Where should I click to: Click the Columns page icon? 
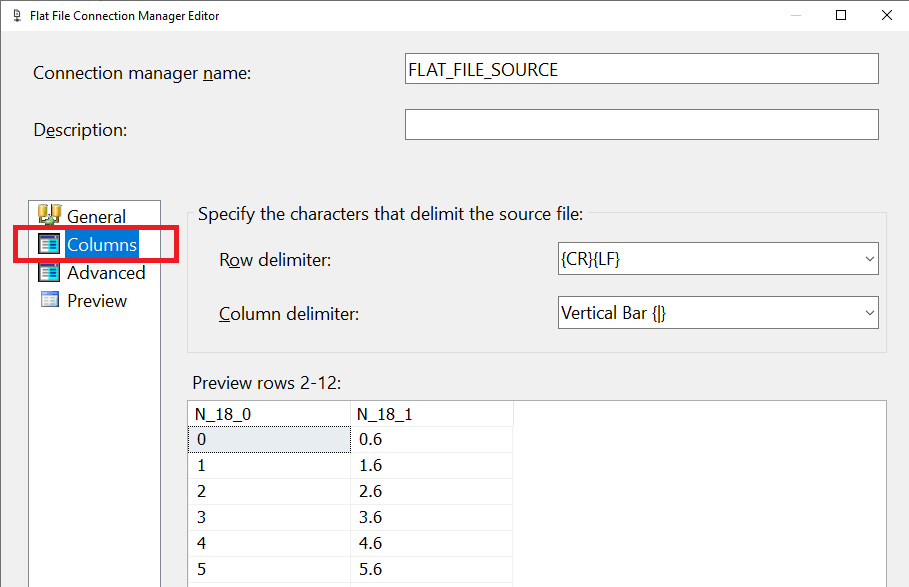pyautogui.click(x=49, y=244)
